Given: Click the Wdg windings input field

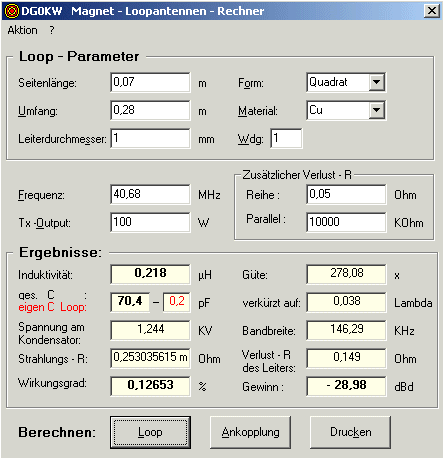Looking at the screenshot, I should tap(286, 138).
